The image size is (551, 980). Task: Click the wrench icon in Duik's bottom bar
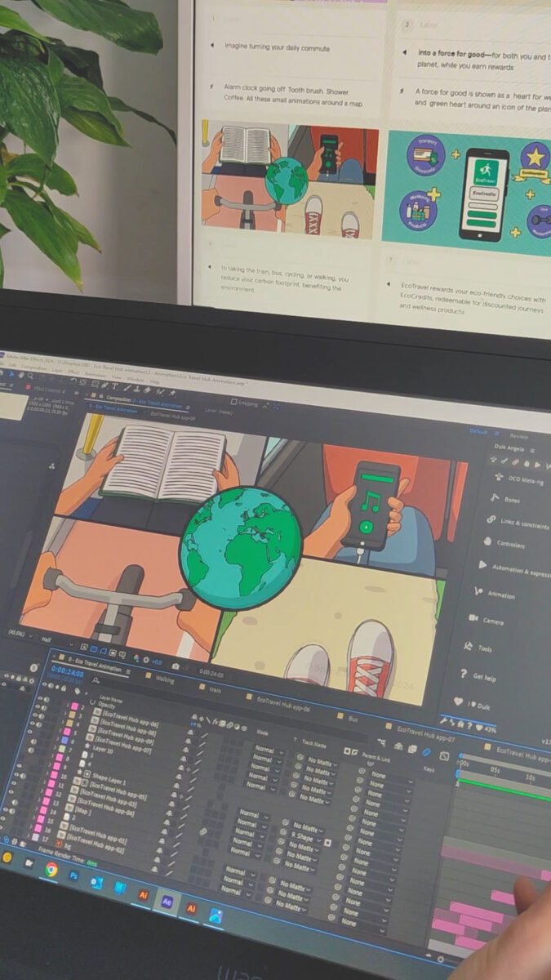pyautogui.click(x=445, y=719)
